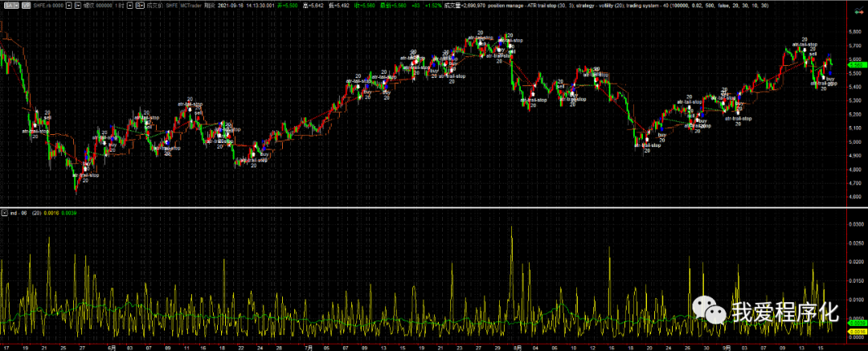
Task: Click the green 0.0039 value tag on the indicator axis
Action: 857,322
